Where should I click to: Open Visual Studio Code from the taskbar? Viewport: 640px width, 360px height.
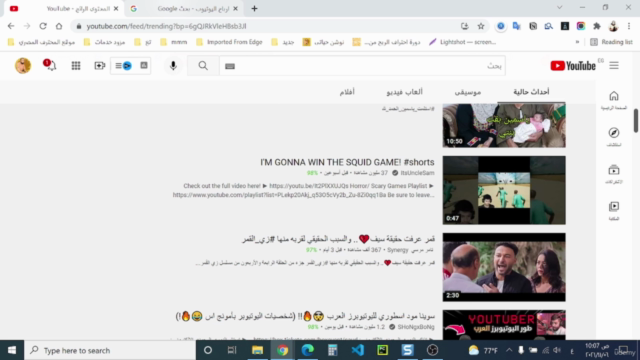(358, 350)
